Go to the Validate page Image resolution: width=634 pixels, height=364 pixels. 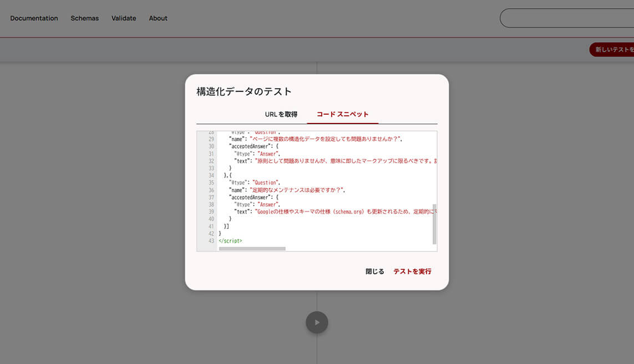coord(124,18)
